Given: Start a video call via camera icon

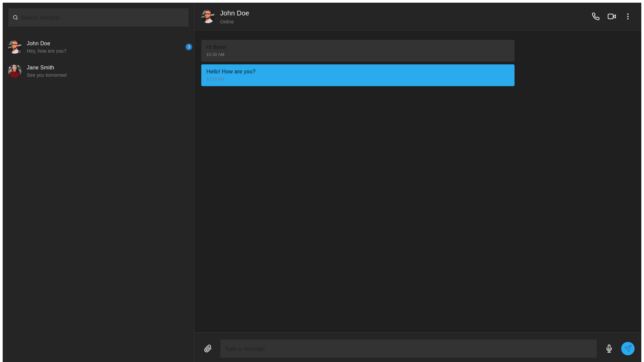Looking at the screenshot, I should tap(611, 16).
